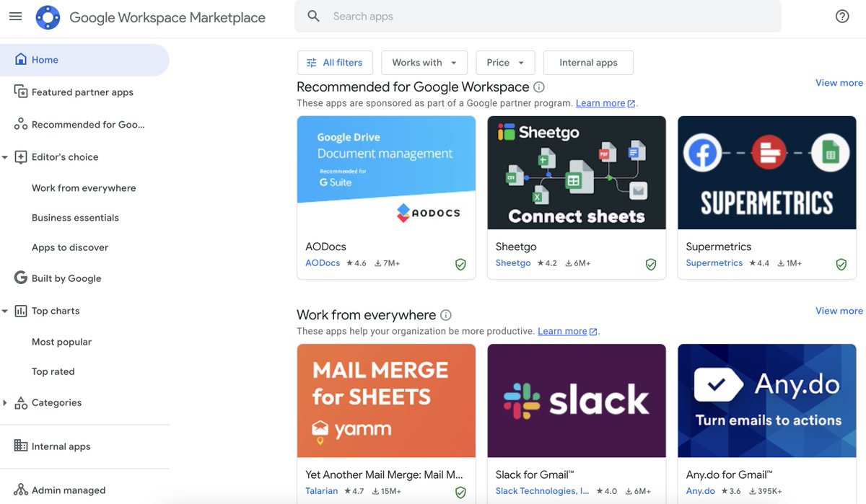866x504 pixels.
Task: Click the verified shield on Supermetrics card
Action: tap(841, 265)
